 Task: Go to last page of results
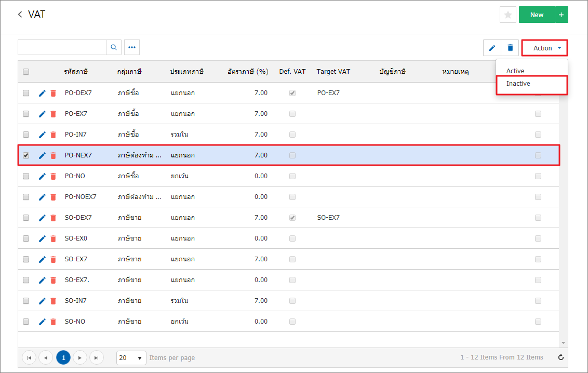97,357
